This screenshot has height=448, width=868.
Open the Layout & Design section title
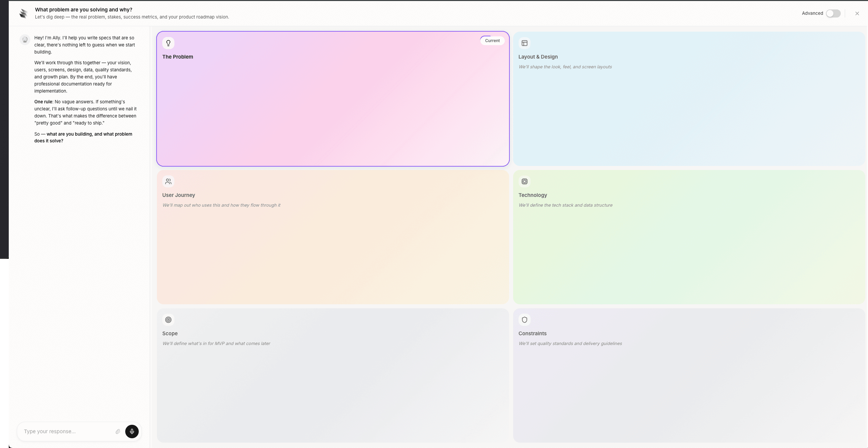[538, 57]
